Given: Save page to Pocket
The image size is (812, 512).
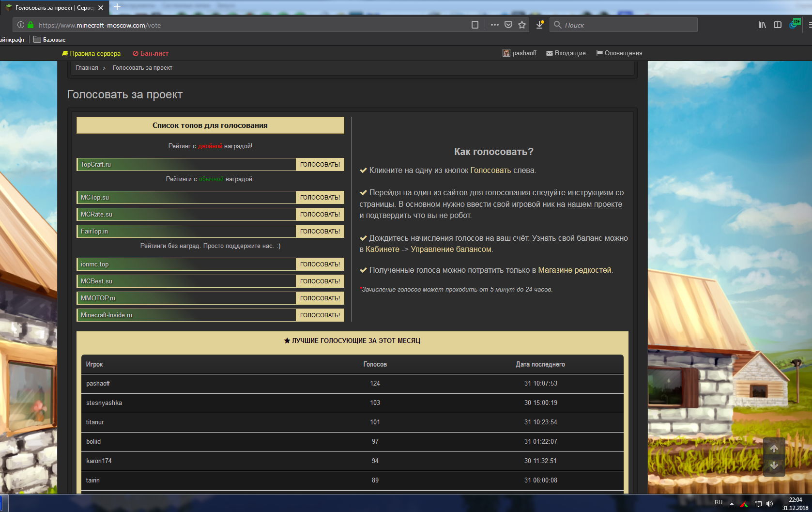Looking at the screenshot, I should [x=508, y=25].
